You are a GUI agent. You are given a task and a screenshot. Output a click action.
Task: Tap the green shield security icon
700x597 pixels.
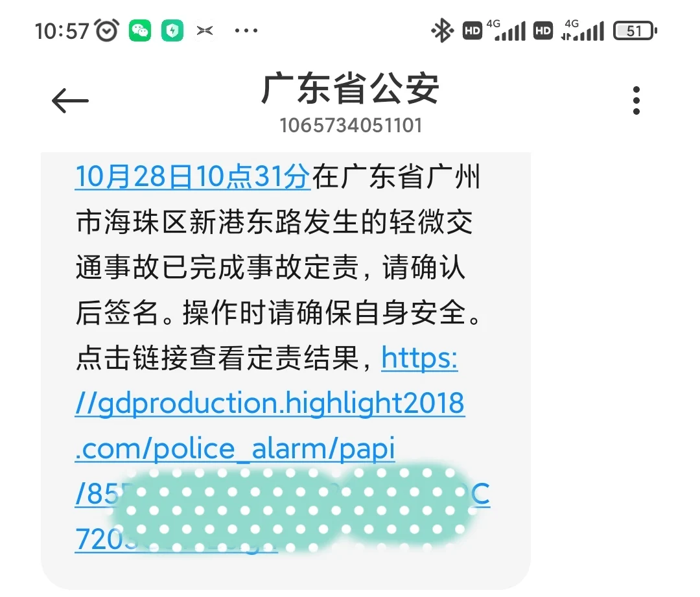[x=172, y=31]
